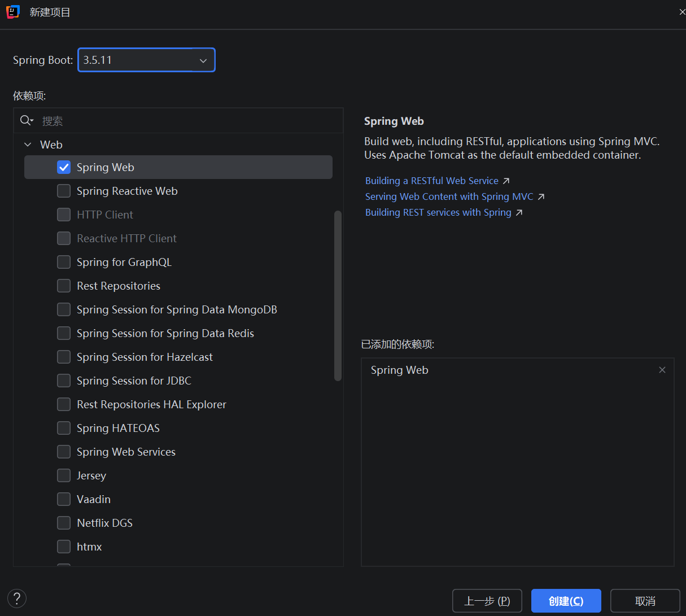This screenshot has height=616, width=686.
Task: Click the 取消 cancel button
Action: 645,601
